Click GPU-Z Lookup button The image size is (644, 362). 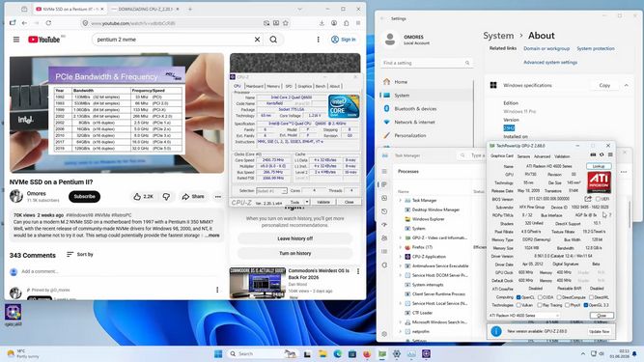tap(599, 166)
